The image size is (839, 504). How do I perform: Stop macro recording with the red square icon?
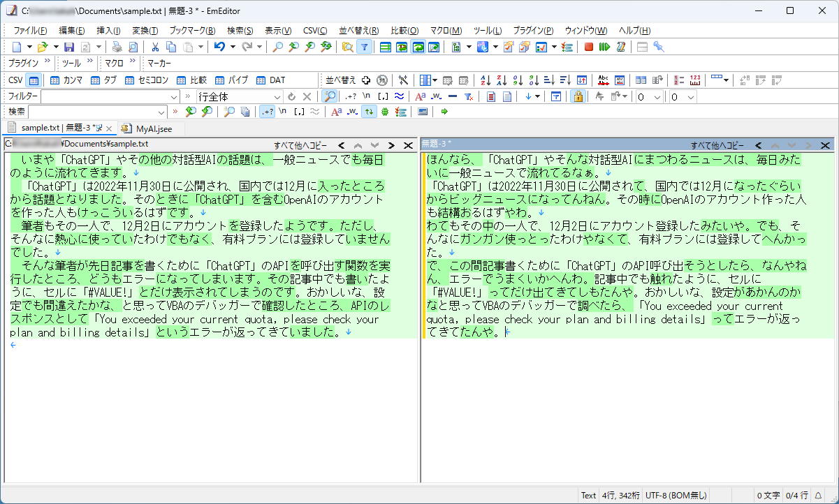click(589, 47)
